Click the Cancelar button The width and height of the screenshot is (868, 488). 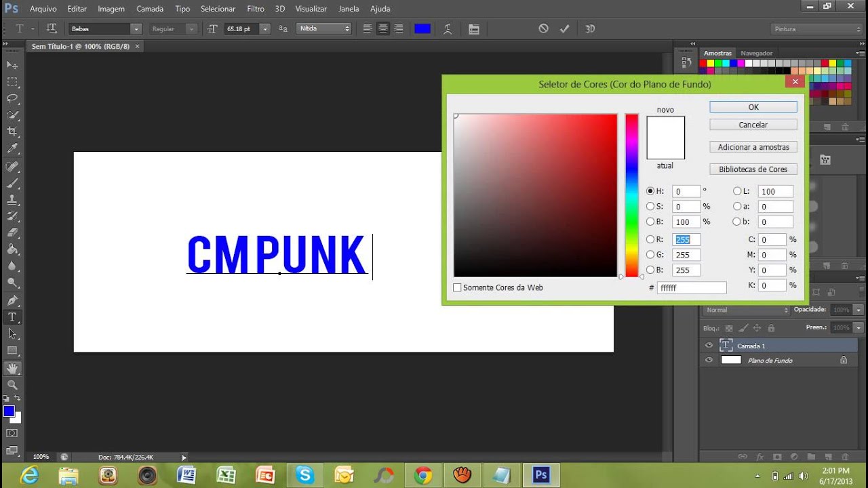[x=753, y=125]
